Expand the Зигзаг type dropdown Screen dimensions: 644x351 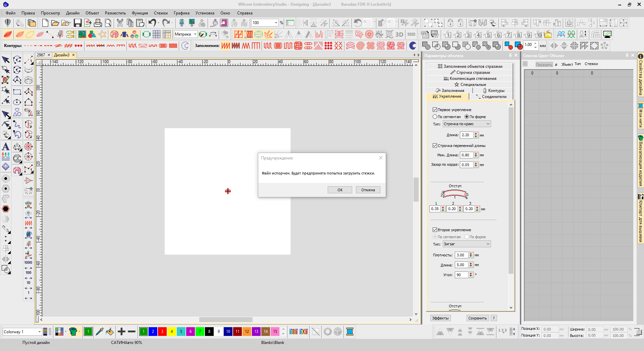[x=467, y=244]
